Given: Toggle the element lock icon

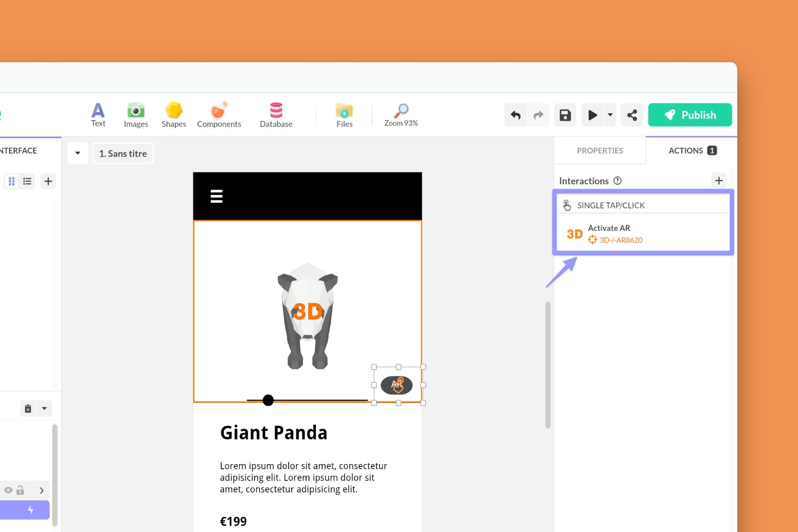Looking at the screenshot, I should [20, 490].
